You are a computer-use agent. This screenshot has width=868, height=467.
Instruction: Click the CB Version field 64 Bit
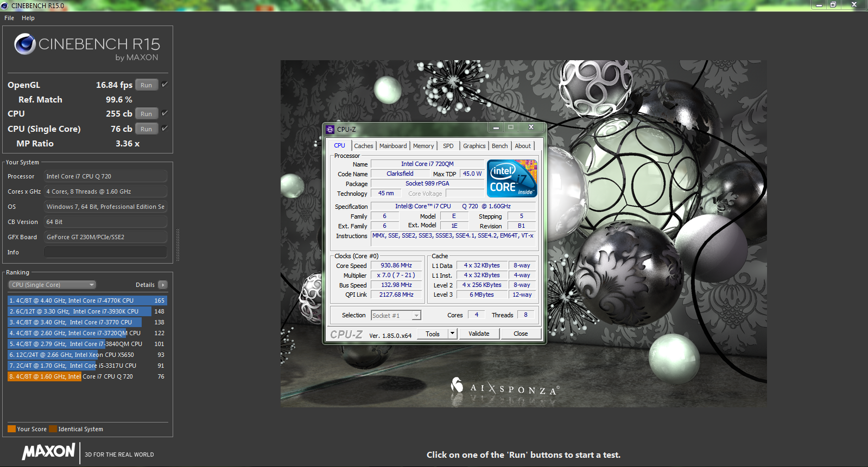tap(105, 222)
